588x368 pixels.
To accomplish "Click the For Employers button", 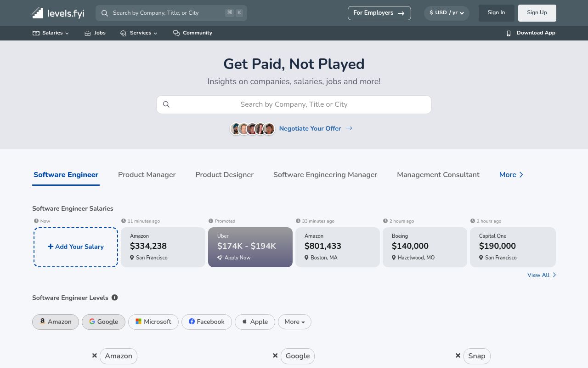I will point(379,13).
